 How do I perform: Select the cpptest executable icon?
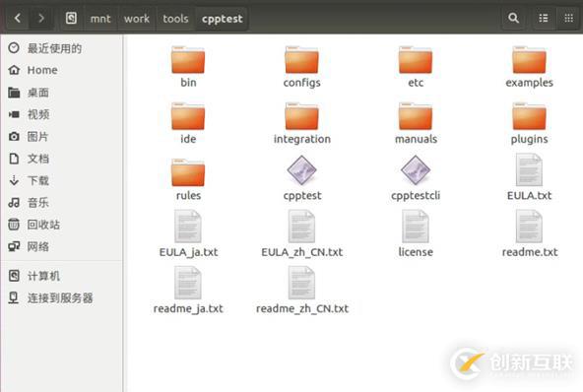pyautogui.click(x=301, y=170)
